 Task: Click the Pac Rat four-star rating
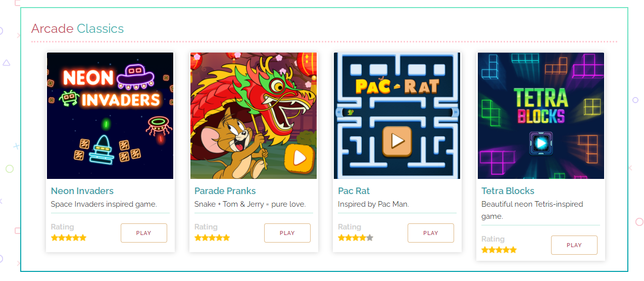coord(356,238)
